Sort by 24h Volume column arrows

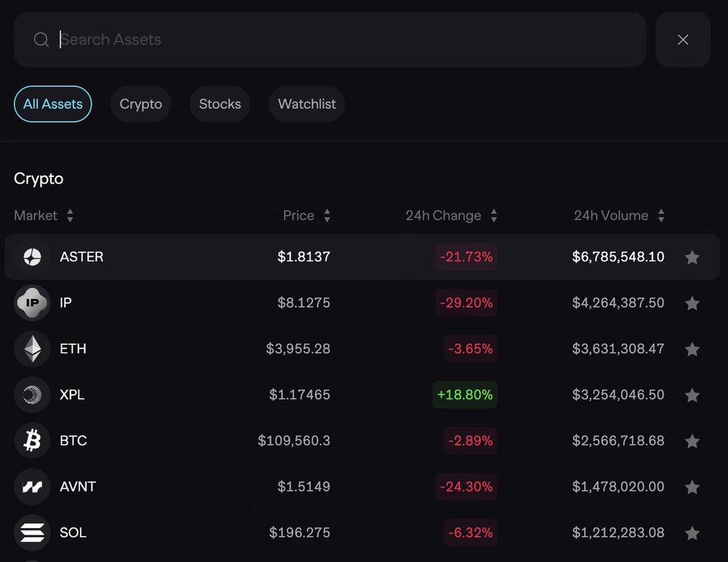[x=661, y=215]
